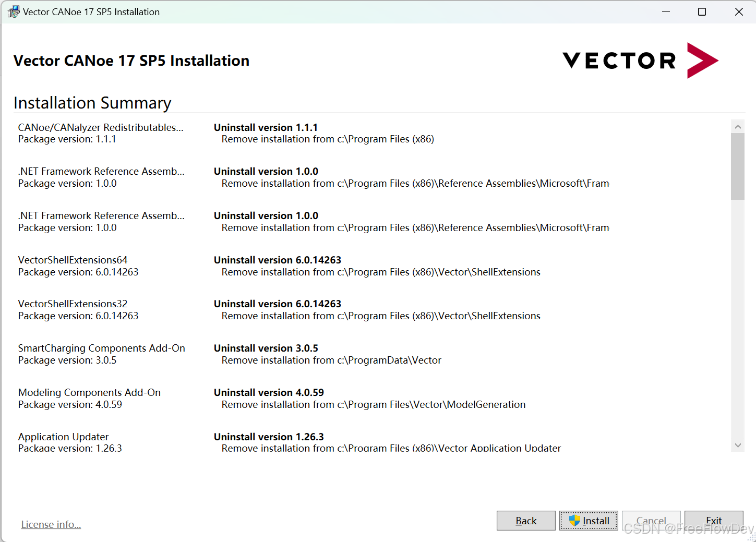Click 'Remove installation from c:\ProgramData\Vector' text
Screen dimensions: 756x542
[x=331, y=360]
